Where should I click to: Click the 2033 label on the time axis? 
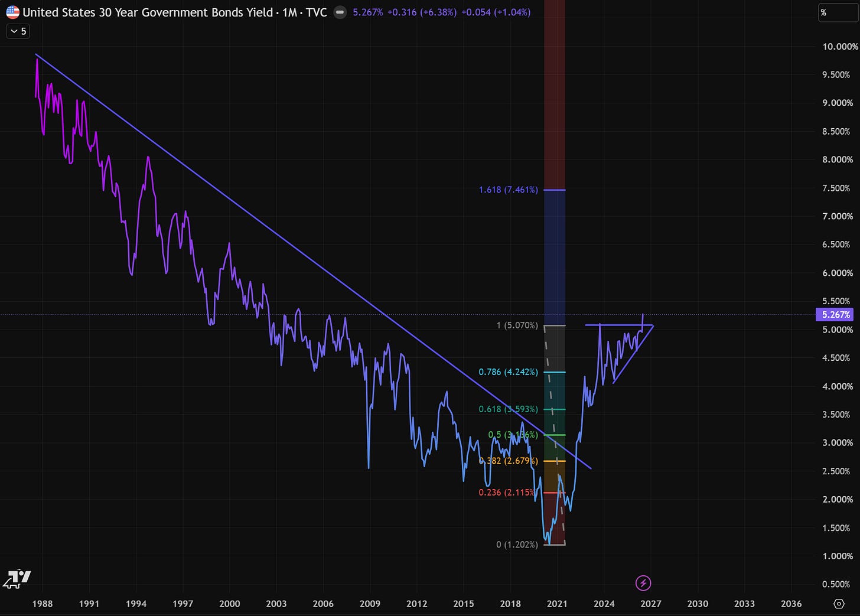click(744, 604)
